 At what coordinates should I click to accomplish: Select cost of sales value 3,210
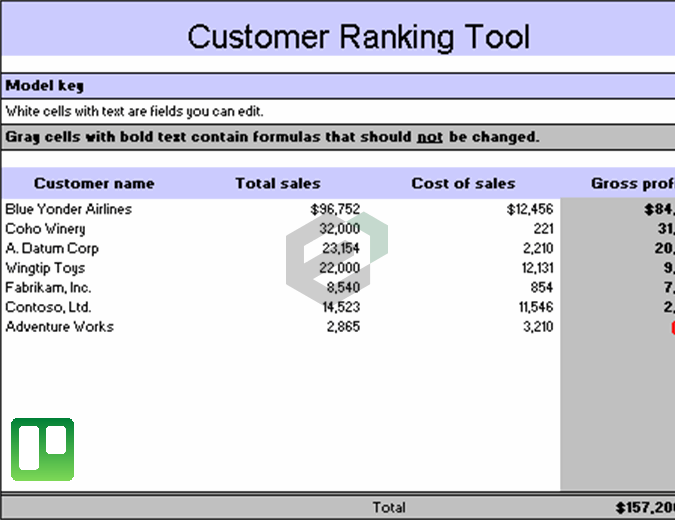[x=538, y=327]
